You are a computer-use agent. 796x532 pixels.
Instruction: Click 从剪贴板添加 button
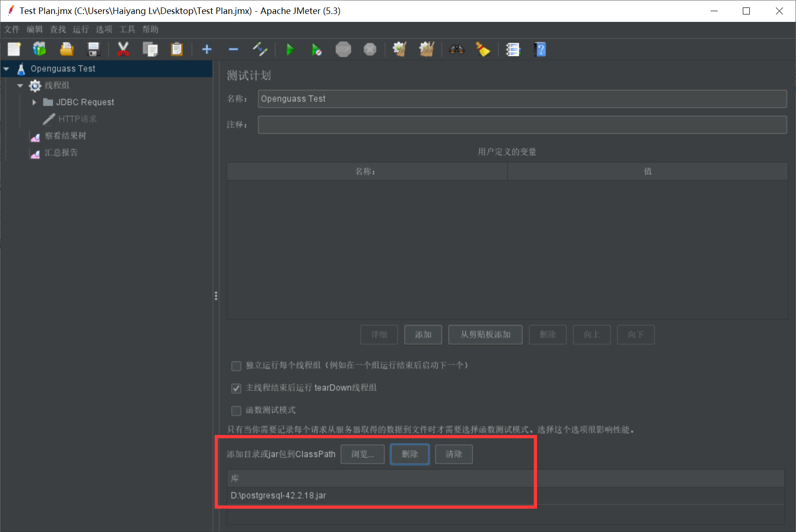click(485, 335)
